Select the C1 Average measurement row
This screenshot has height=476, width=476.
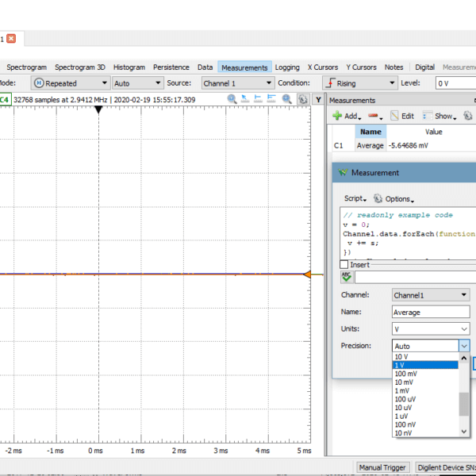(x=404, y=146)
